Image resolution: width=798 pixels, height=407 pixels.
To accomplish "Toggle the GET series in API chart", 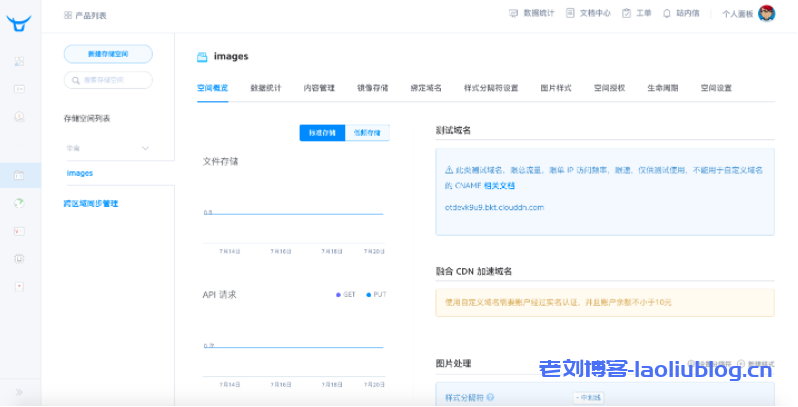I will click(x=345, y=295).
